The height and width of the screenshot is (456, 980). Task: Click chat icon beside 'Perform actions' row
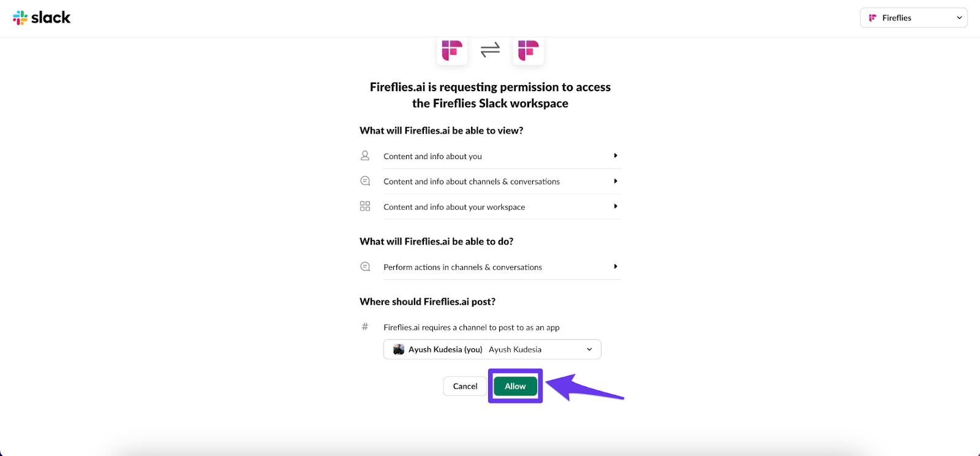[x=365, y=267]
